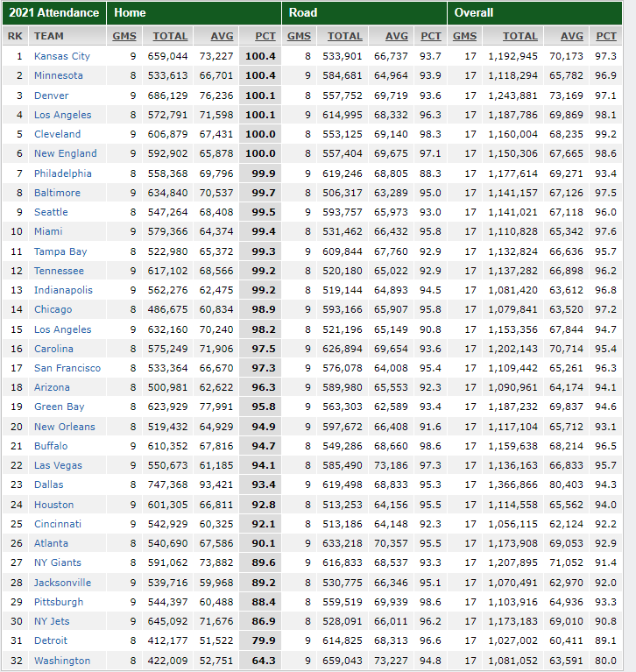Viewport: 636px width, 672px height.
Task: Open the Detroit team link
Action: tap(51, 640)
